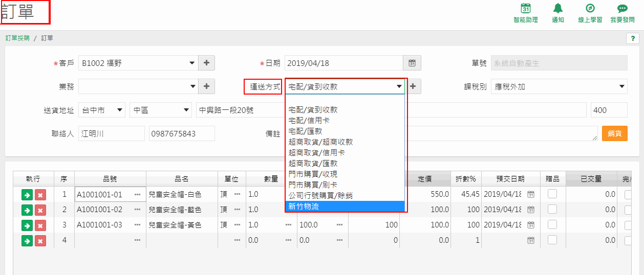
Task: Click green arrow execute button in row 2
Action: point(27,210)
